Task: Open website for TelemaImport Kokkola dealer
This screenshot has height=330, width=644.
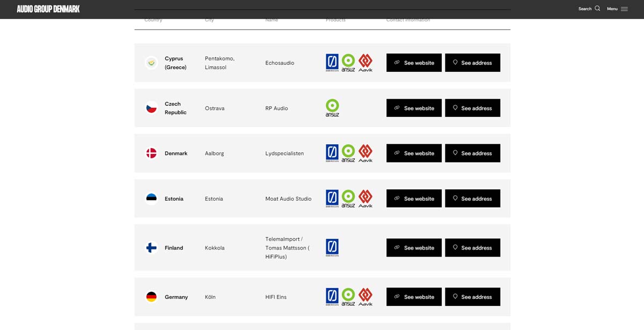Action: click(414, 248)
